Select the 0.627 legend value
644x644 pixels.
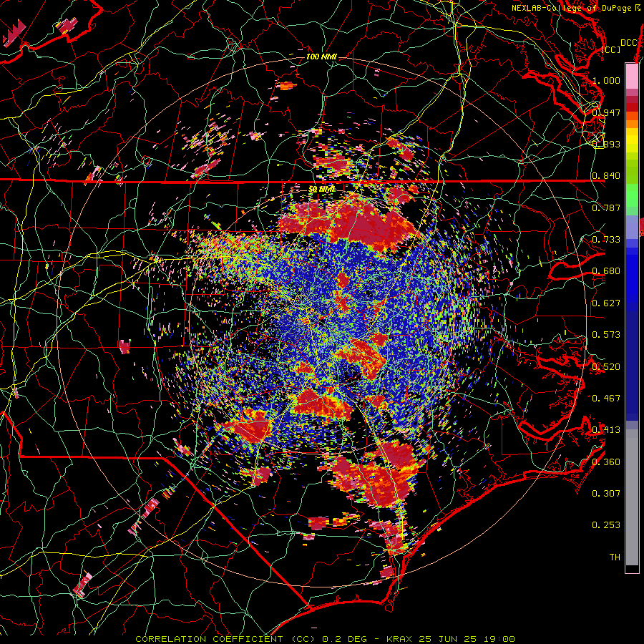click(x=606, y=303)
